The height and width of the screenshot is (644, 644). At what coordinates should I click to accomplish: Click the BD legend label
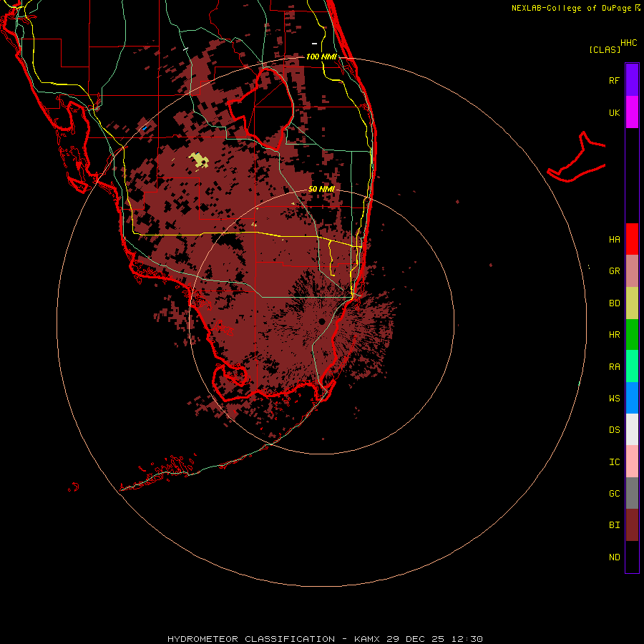pyautogui.click(x=614, y=303)
